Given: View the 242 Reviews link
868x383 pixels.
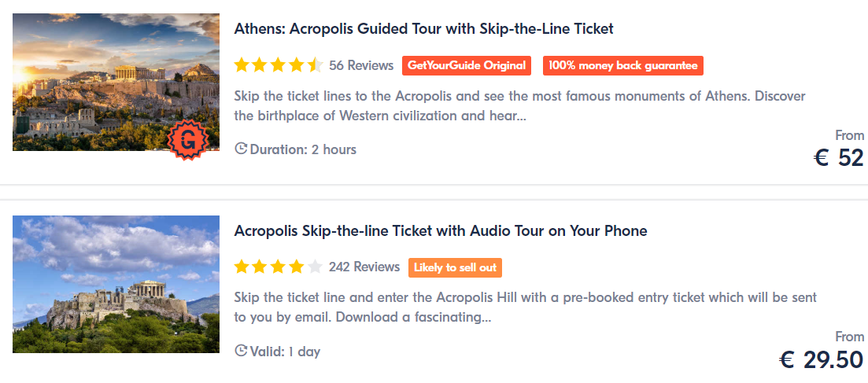Looking at the screenshot, I should 364,267.
